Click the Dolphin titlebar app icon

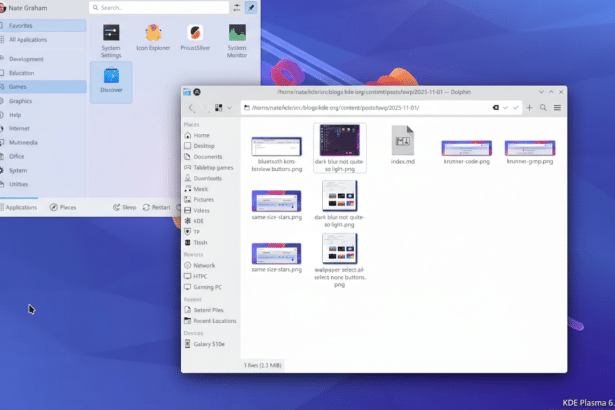[x=187, y=92]
